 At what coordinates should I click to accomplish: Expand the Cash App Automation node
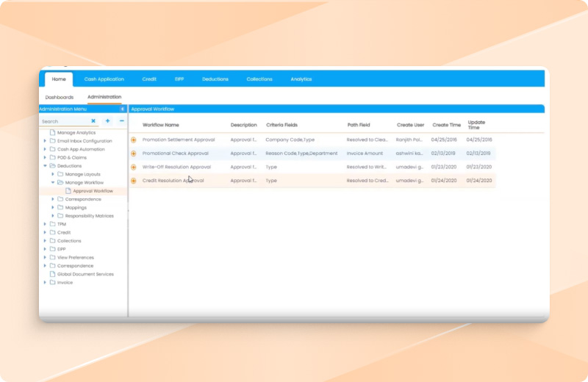(x=45, y=149)
